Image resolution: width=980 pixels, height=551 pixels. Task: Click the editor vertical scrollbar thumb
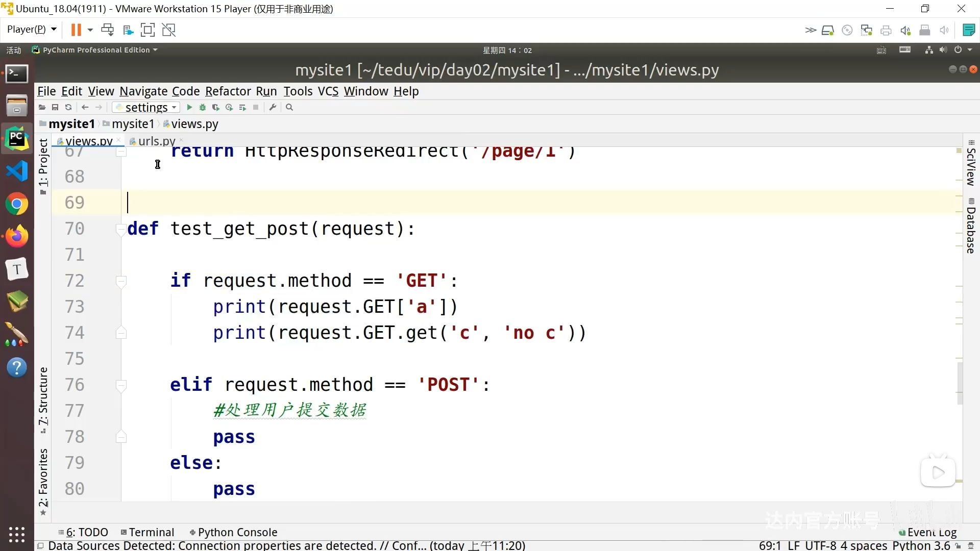tap(960, 383)
